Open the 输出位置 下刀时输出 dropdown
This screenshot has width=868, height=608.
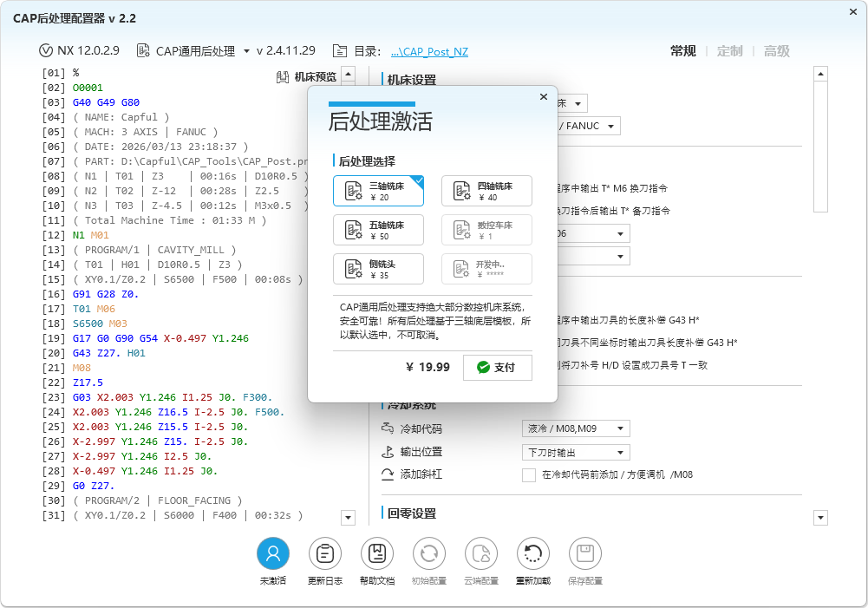[x=575, y=452]
